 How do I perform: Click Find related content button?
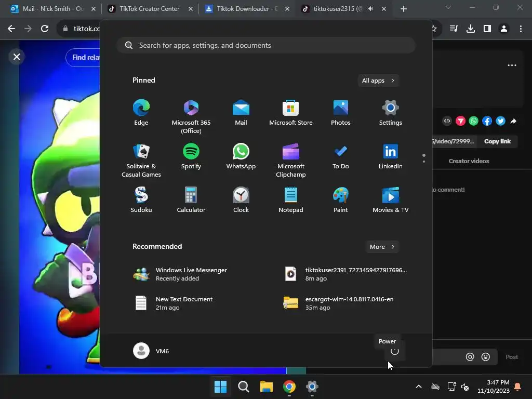pos(83,57)
